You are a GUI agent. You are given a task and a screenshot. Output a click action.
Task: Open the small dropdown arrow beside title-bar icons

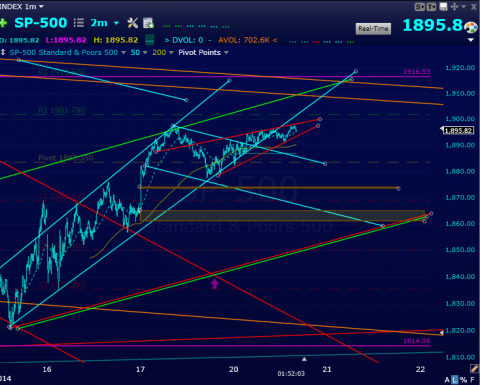tap(463, 6)
